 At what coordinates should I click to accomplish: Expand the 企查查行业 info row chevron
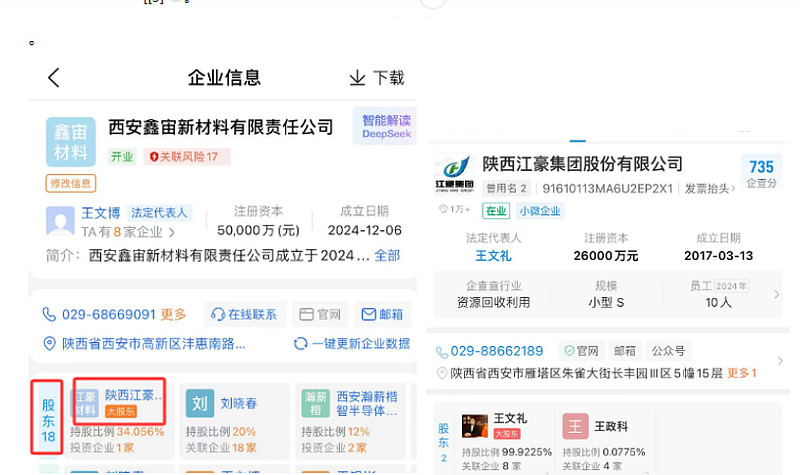coord(777,294)
